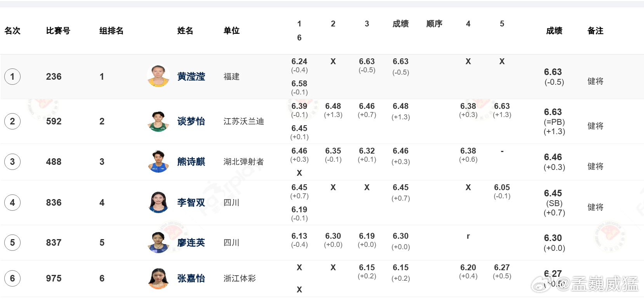Click the 健将 remark for 熊诗麒

[x=595, y=166]
